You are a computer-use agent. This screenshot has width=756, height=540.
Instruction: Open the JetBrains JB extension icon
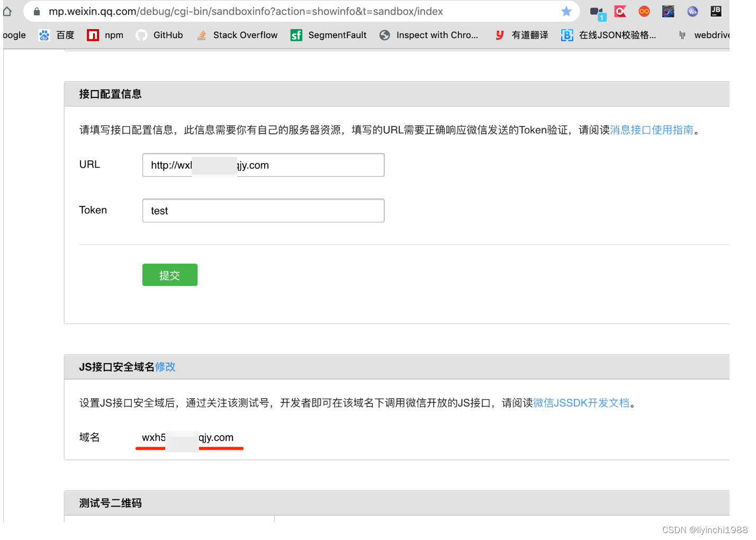tap(716, 11)
